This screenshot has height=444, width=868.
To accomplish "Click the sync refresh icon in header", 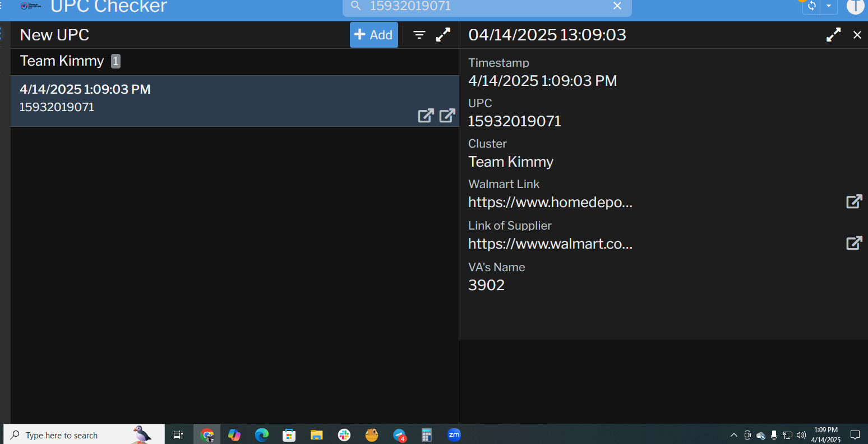I will tap(811, 6).
